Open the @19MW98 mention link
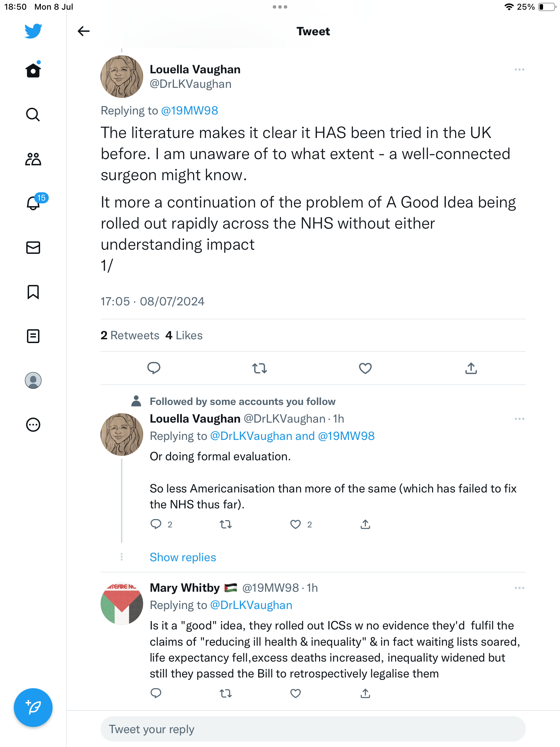The image size is (560, 747). [189, 111]
